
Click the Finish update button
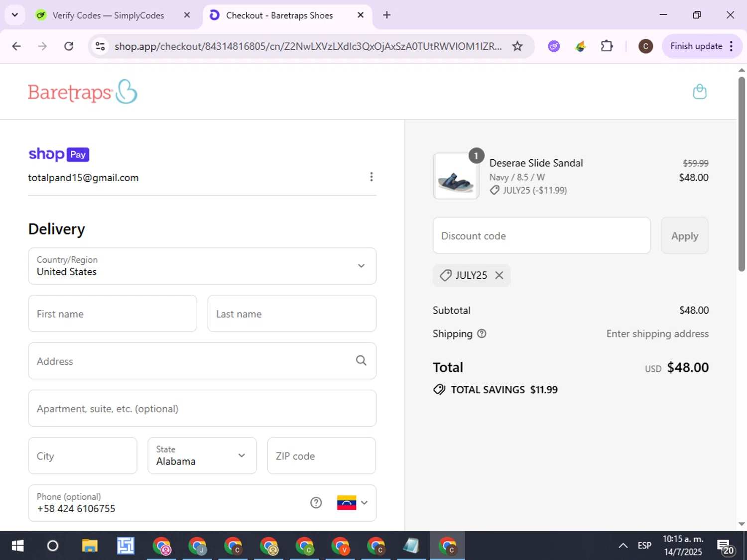tap(696, 46)
